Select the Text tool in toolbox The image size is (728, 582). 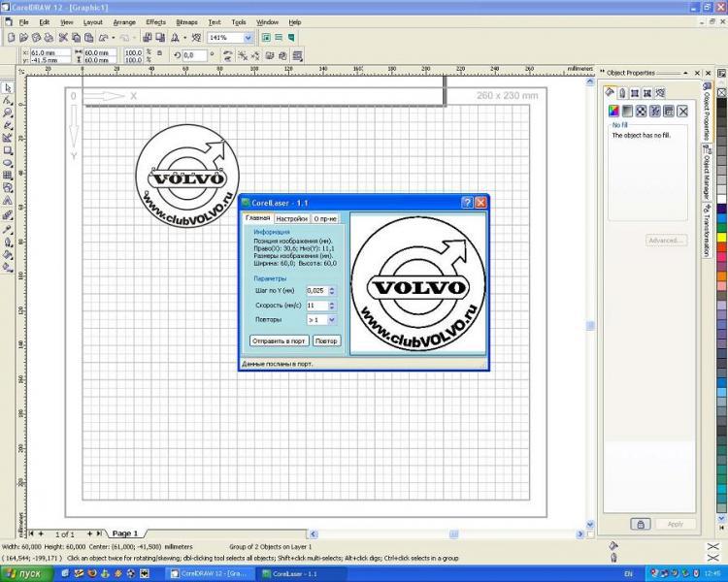(x=8, y=201)
